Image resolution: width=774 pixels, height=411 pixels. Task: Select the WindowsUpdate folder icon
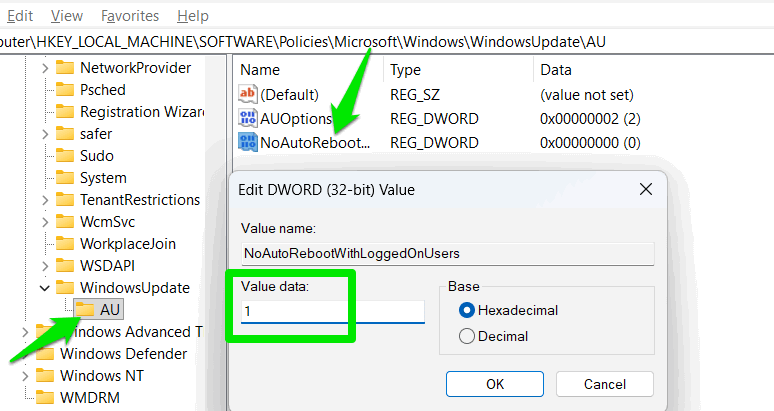point(65,287)
